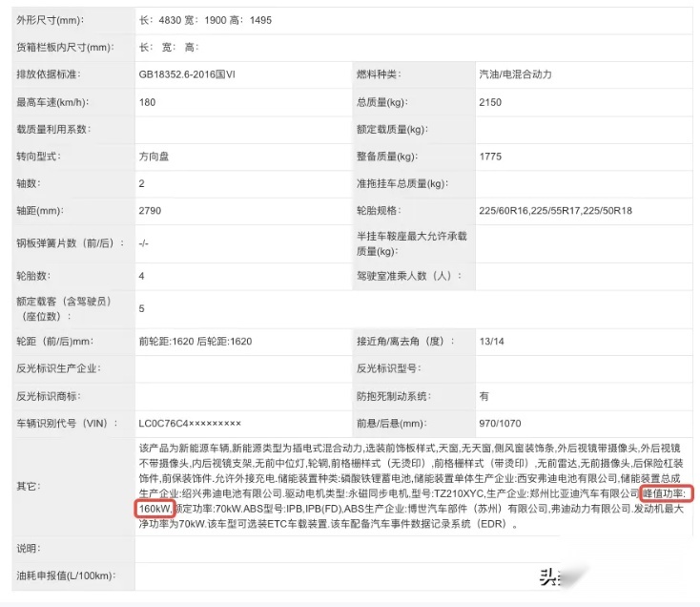Click the 接近角/离去角(度) label
Image resolution: width=700 pixels, height=607 pixels.
405,342
